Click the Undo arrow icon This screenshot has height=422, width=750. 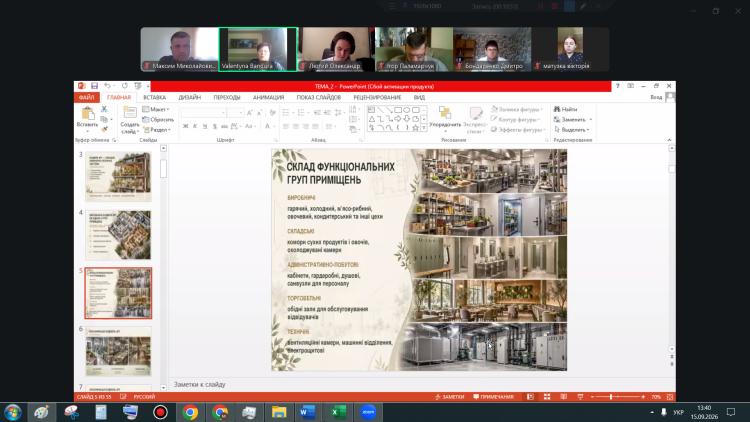pyautogui.click(x=107, y=86)
